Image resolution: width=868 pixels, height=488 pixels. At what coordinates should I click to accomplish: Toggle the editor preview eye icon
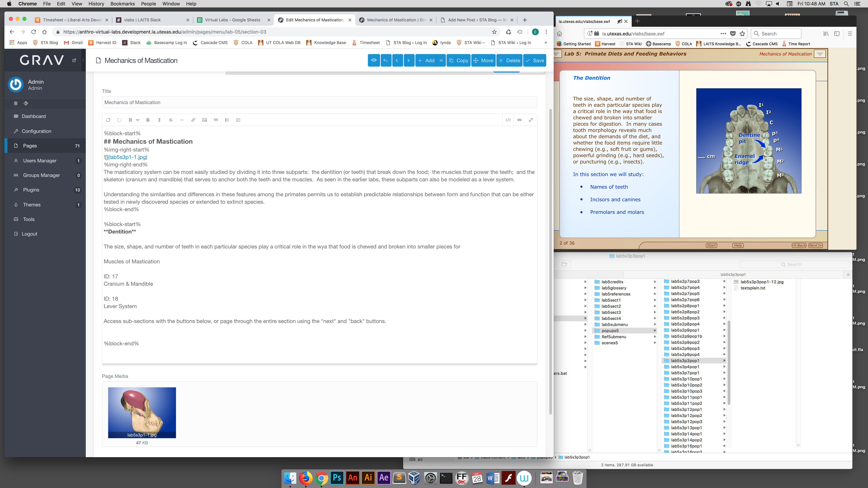[519, 120]
